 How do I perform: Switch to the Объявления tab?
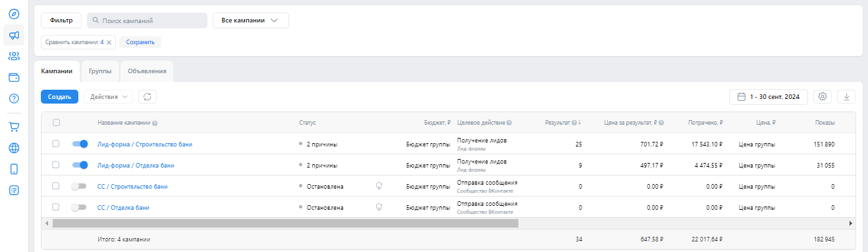[147, 71]
